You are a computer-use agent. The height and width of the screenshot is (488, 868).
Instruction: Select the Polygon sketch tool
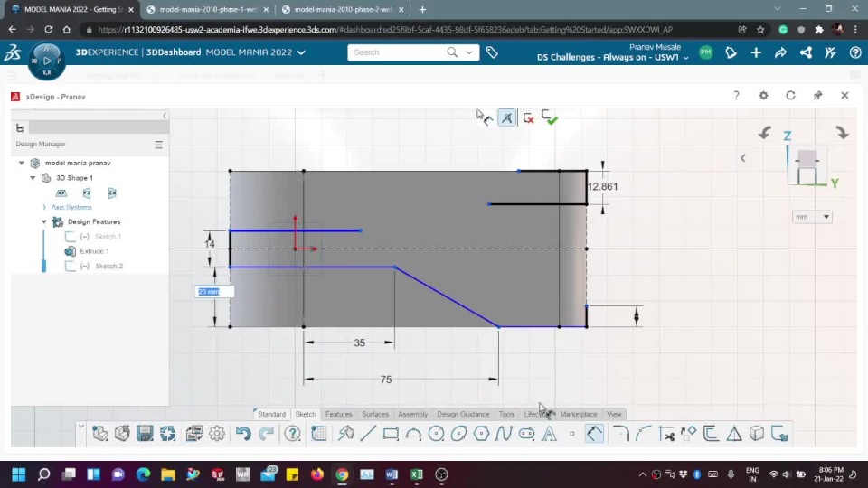[x=482, y=434]
